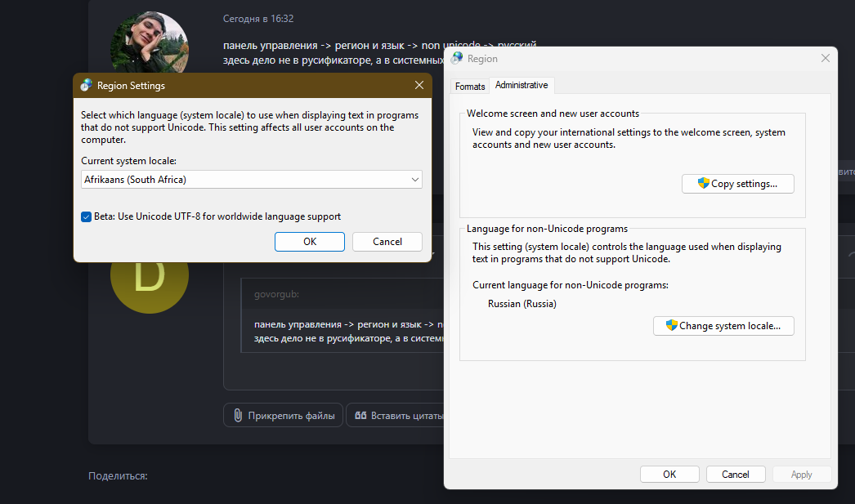Viewport: 855px width, 504px height.
Task: Click the Apply button in Region window
Action: (x=801, y=474)
